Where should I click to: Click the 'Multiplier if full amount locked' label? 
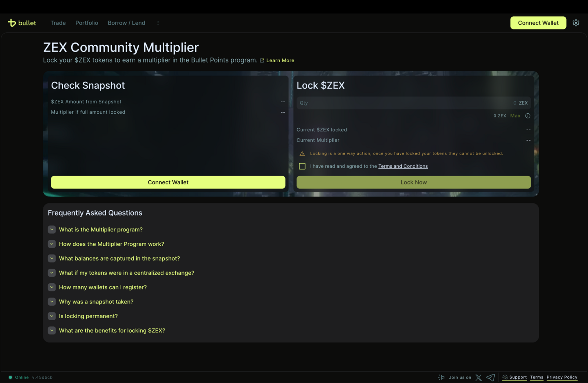click(88, 112)
